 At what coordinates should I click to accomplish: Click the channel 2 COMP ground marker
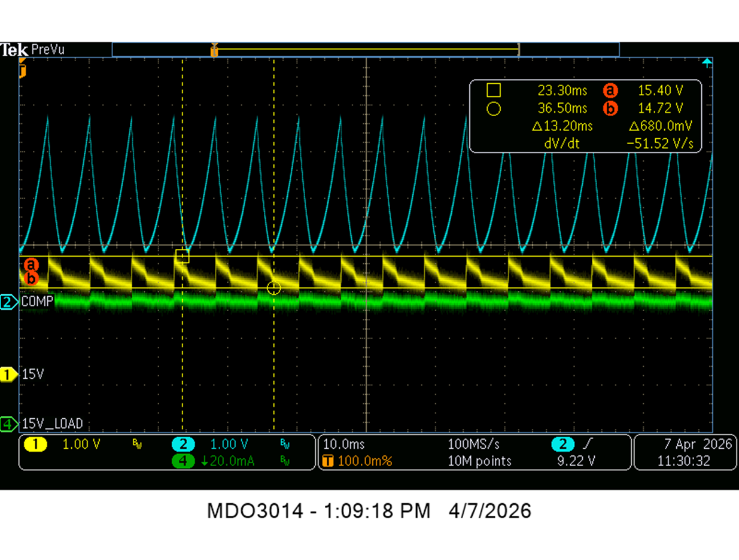[x=8, y=302]
